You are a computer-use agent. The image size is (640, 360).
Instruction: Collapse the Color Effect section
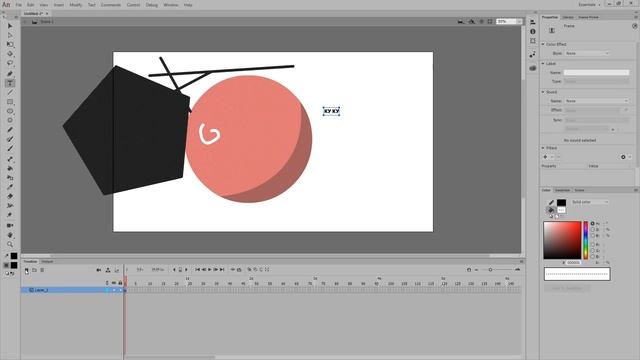(x=543, y=44)
